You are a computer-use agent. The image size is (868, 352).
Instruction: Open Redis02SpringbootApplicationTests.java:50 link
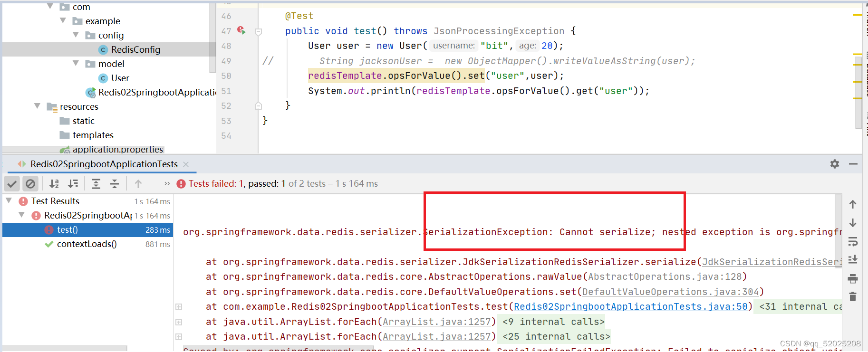point(630,306)
